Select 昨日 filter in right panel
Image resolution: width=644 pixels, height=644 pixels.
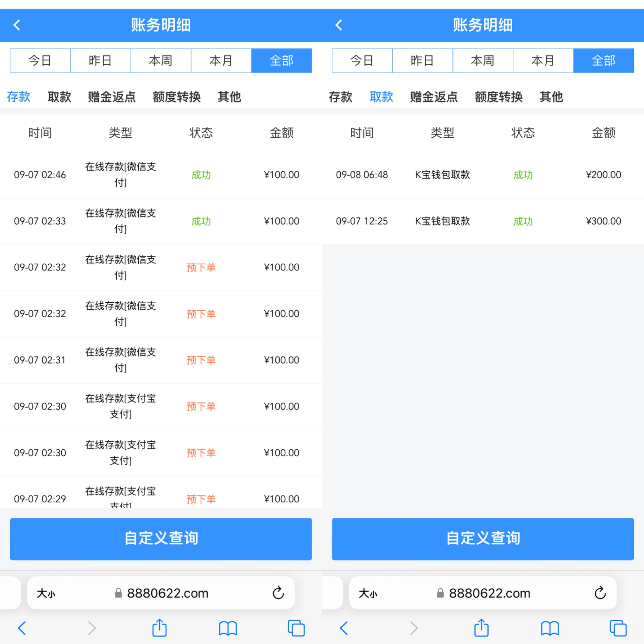[422, 61]
